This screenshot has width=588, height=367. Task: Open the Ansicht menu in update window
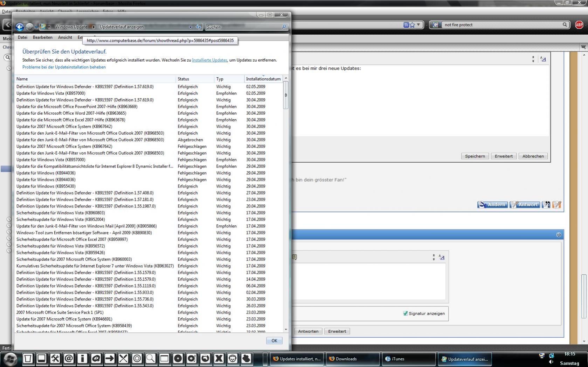pos(65,37)
